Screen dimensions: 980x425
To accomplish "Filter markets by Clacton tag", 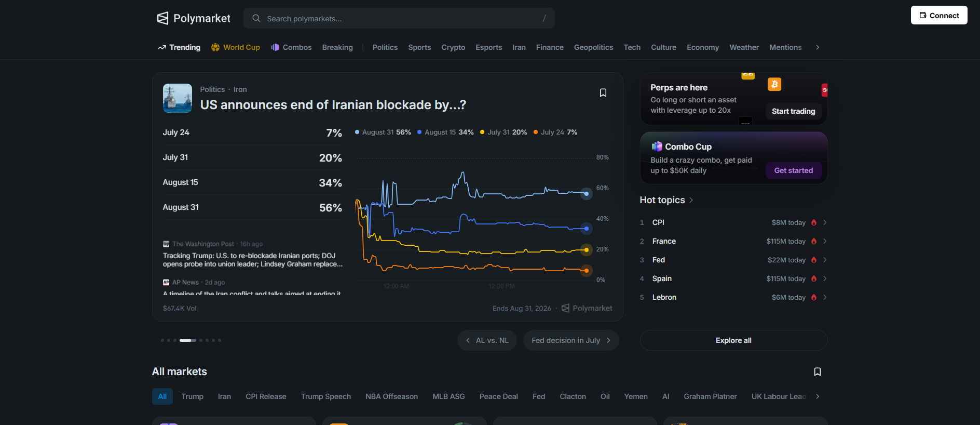I will pyautogui.click(x=573, y=396).
